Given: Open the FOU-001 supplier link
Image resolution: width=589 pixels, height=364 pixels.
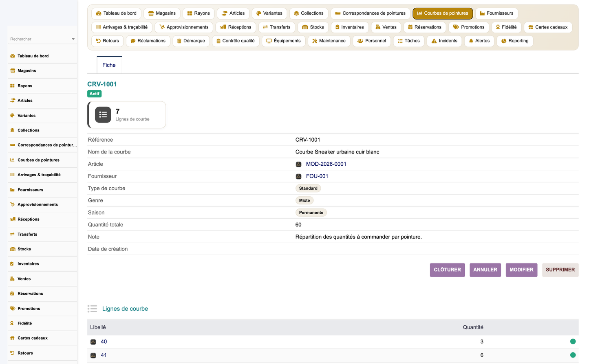Looking at the screenshot, I should pyautogui.click(x=317, y=176).
